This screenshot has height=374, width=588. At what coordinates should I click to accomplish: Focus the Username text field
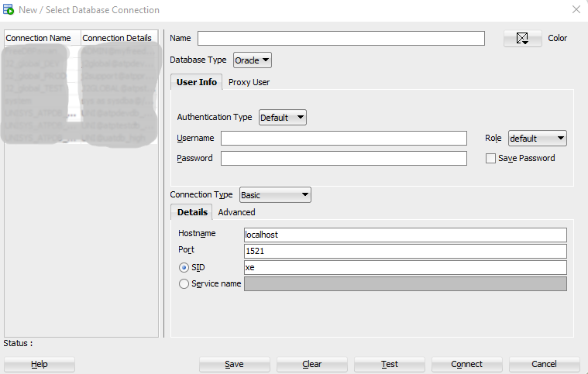point(343,139)
